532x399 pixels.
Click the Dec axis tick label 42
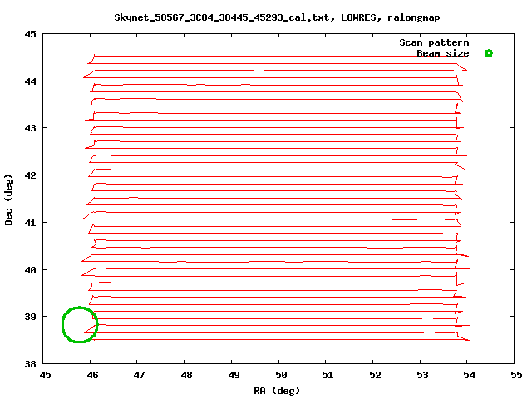(30, 175)
